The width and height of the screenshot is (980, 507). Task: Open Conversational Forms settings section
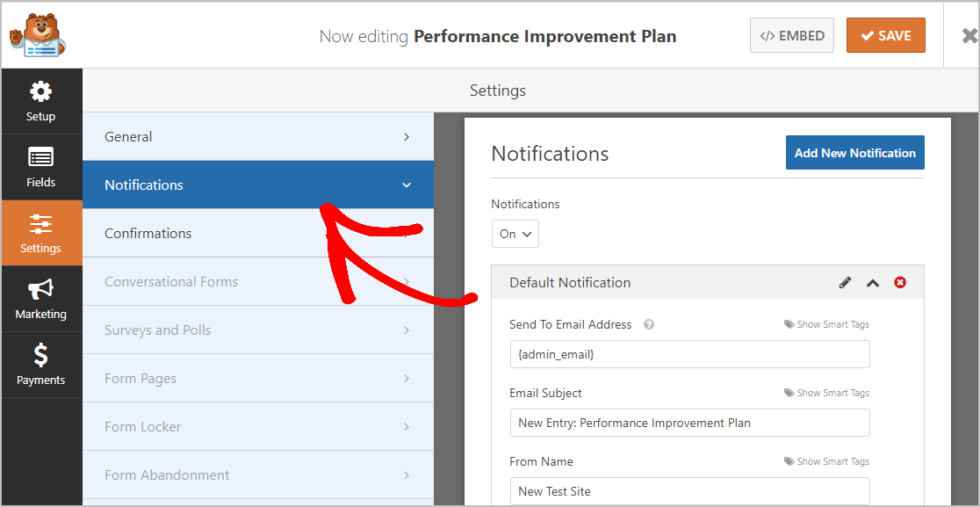258,281
